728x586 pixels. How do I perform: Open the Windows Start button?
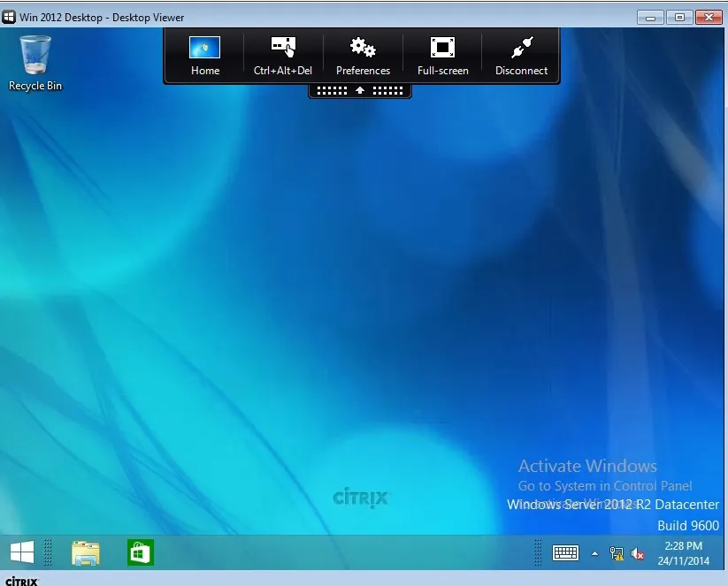(x=22, y=552)
